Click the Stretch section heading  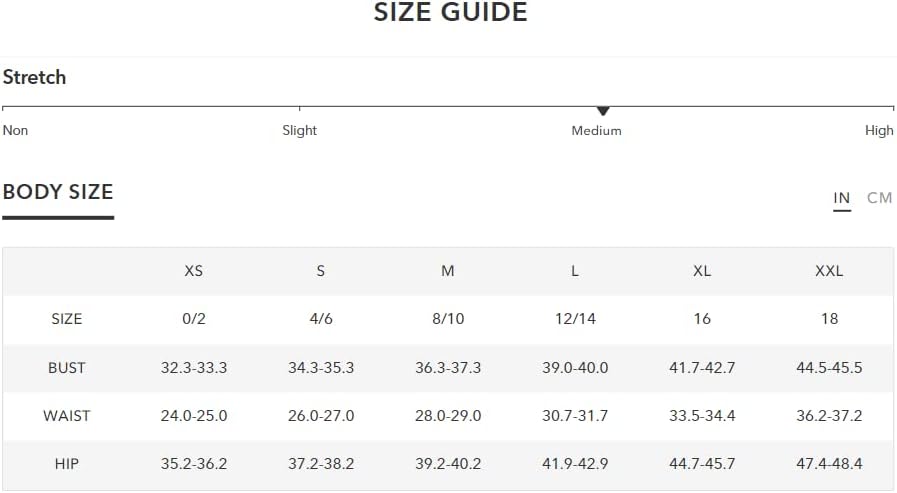[34, 77]
